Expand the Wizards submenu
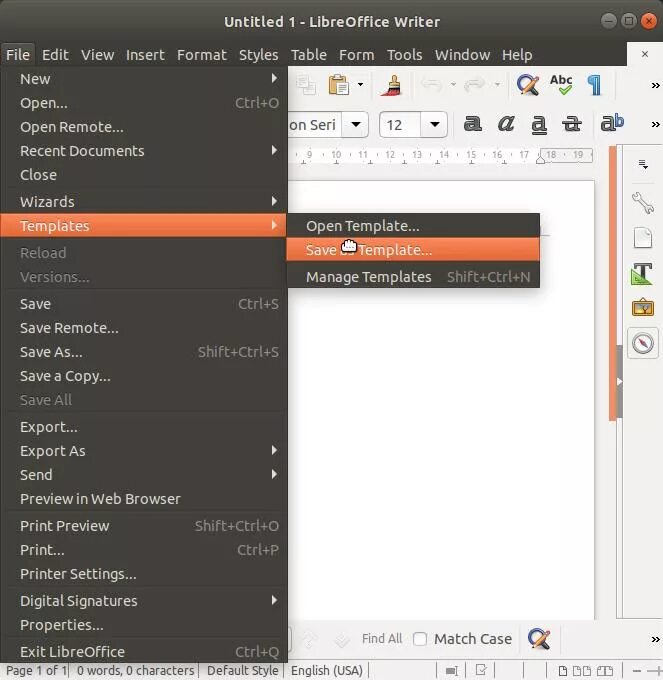 coord(144,202)
